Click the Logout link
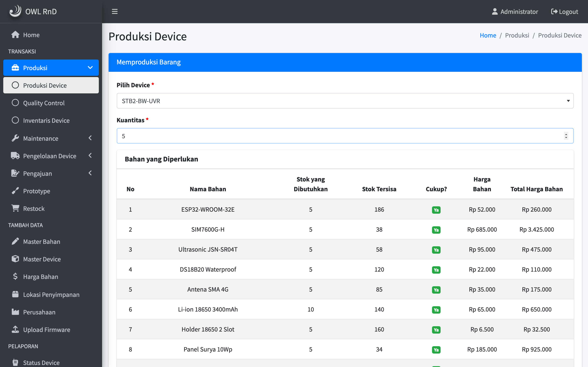 point(565,11)
